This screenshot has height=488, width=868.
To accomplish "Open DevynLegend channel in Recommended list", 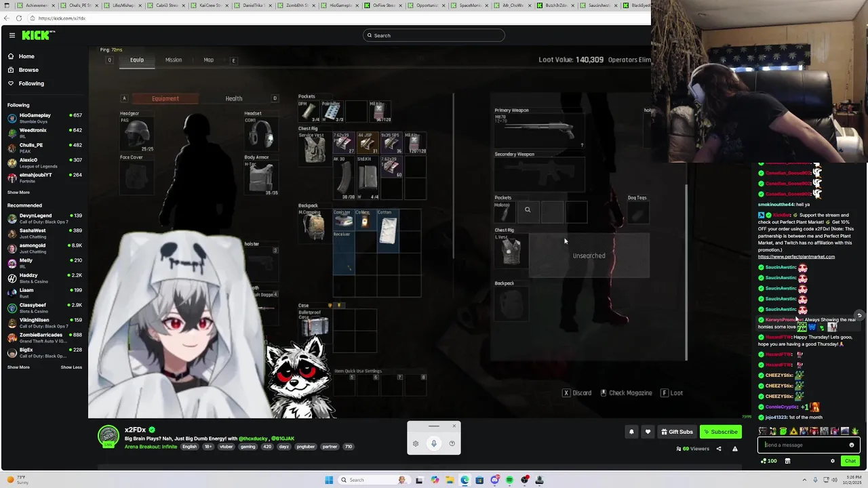I will [45, 218].
